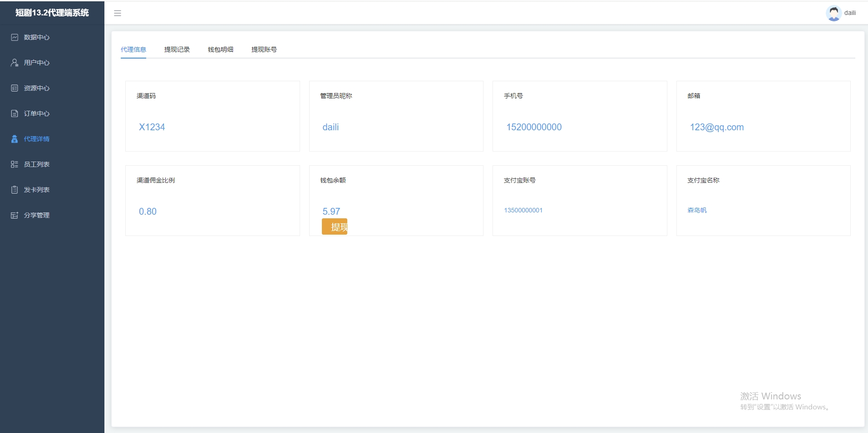Switch to the 钱包明细 tab
This screenshot has height=433, width=868.
pos(221,49)
